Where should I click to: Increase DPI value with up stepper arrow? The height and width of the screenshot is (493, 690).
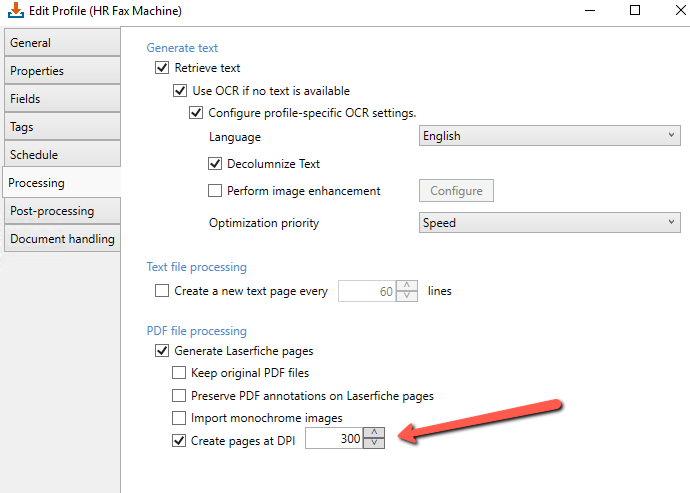(x=374, y=433)
